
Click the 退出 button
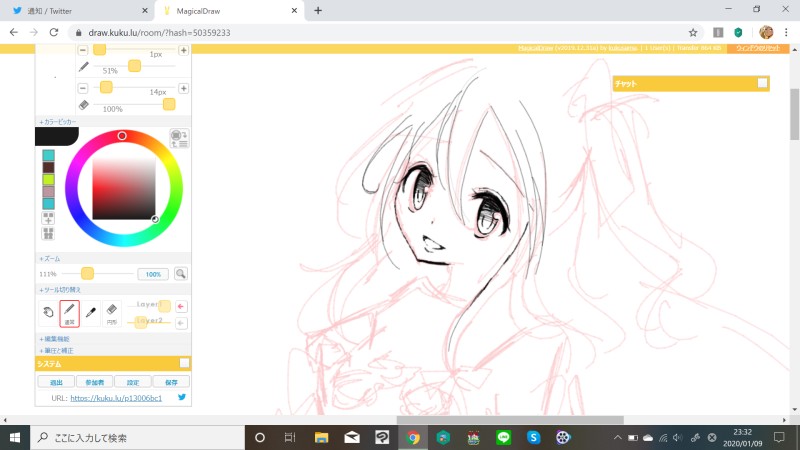tap(56, 382)
